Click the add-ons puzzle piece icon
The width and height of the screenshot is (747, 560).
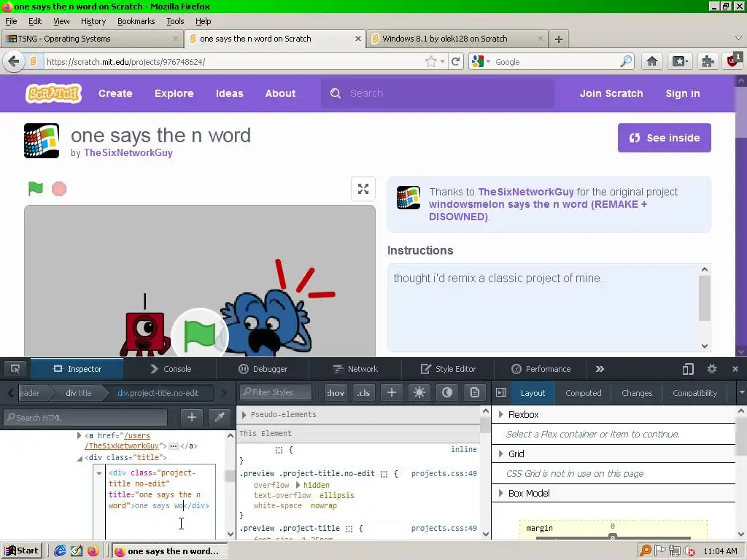(708, 61)
